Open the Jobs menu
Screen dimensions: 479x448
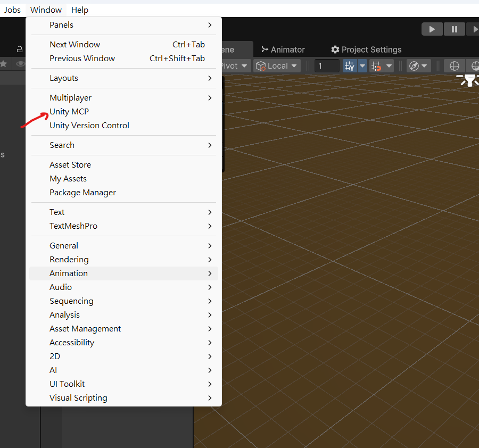coord(12,10)
